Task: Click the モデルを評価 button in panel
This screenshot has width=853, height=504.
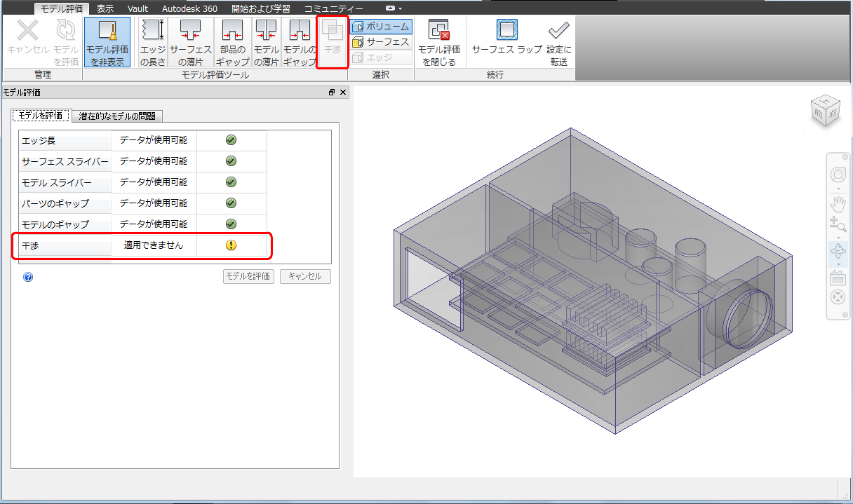Action: click(248, 276)
